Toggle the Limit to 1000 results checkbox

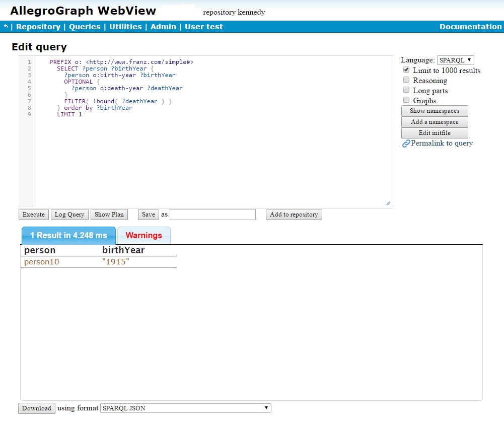(x=406, y=70)
